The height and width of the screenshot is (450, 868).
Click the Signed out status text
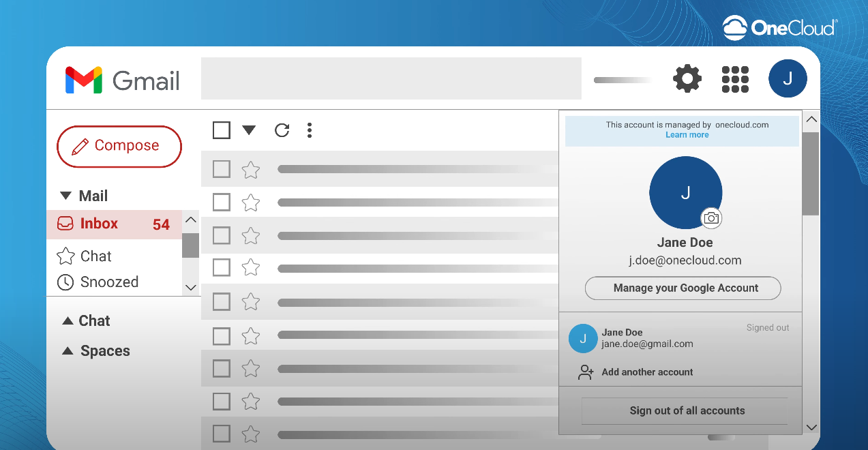[x=768, y=328]
